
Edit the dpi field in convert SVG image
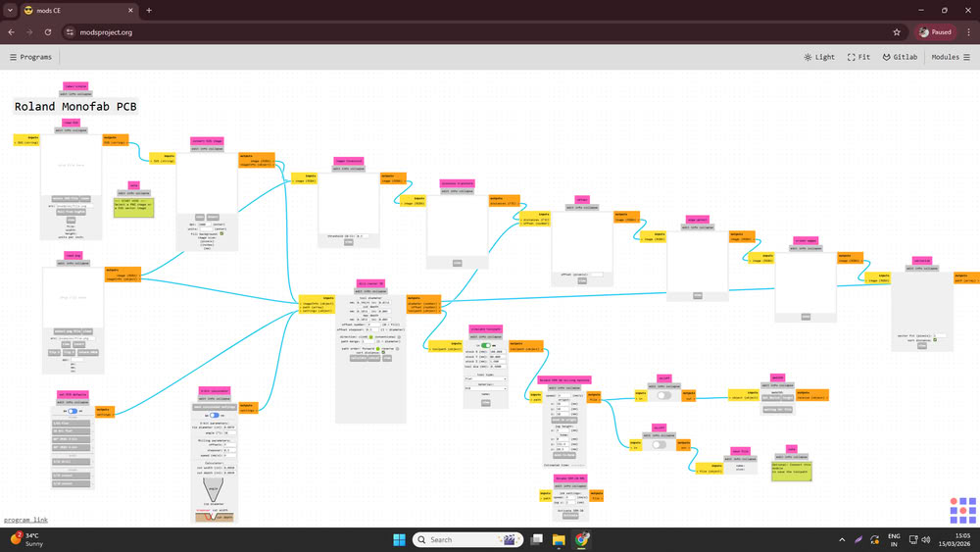[x=205, y=225]
